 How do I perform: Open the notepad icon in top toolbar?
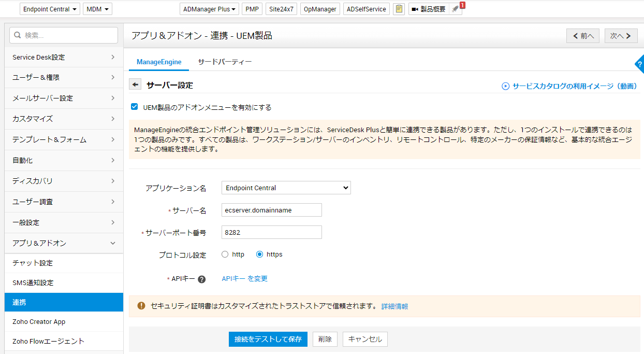click(399, 9)
